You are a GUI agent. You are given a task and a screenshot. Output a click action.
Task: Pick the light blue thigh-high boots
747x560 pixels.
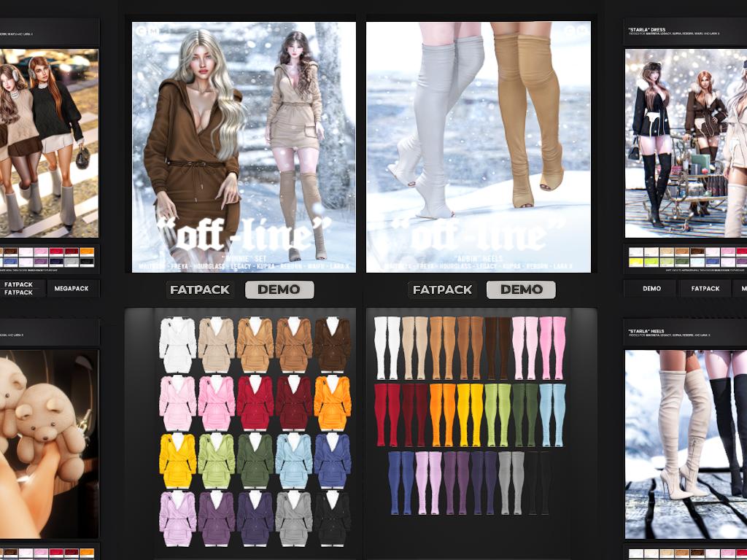552,414
